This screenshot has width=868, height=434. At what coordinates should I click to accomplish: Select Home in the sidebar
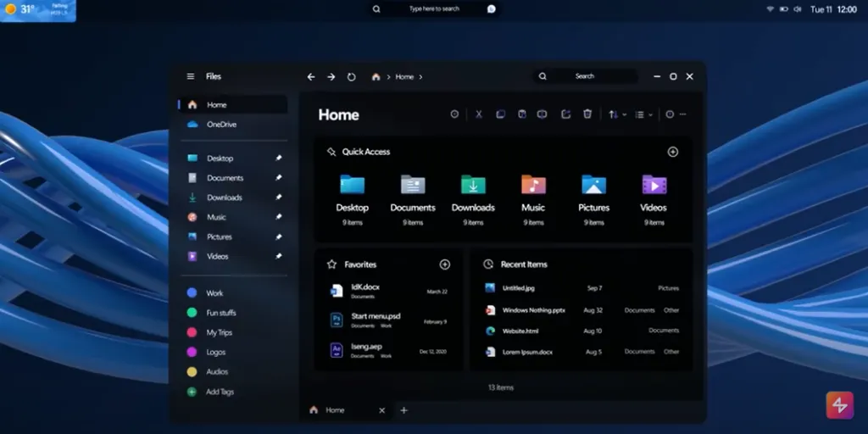click(232, 104)
